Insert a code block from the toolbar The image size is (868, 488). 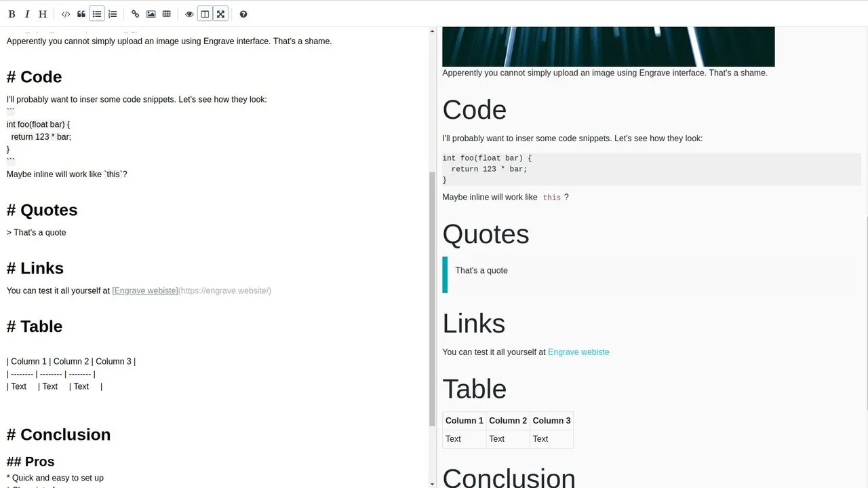pos(66,14)
